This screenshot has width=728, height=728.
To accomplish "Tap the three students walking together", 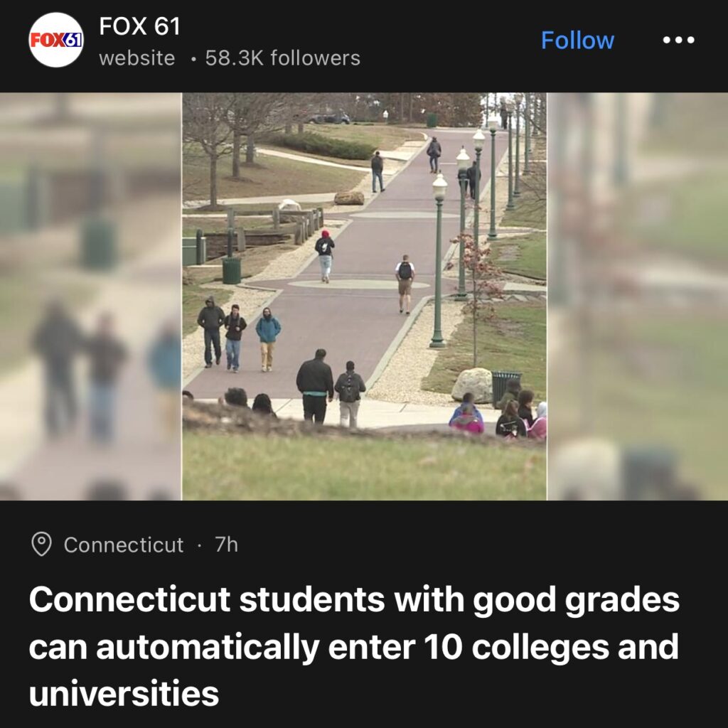I will [x=239, y=335].
